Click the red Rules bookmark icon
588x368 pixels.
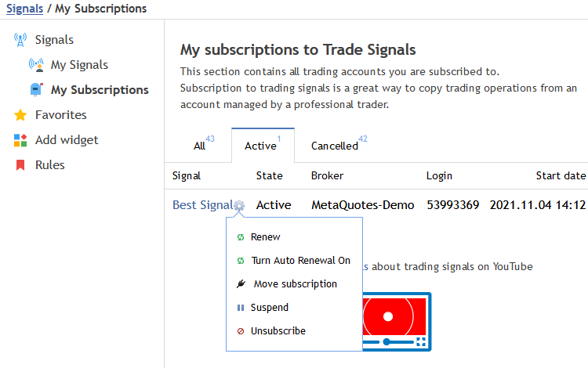(20, 165)
